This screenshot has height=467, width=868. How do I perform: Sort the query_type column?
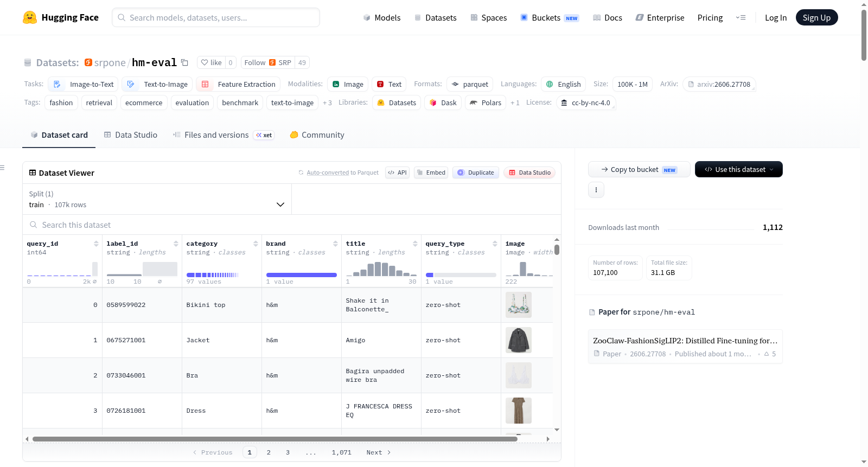click(495, 244)
